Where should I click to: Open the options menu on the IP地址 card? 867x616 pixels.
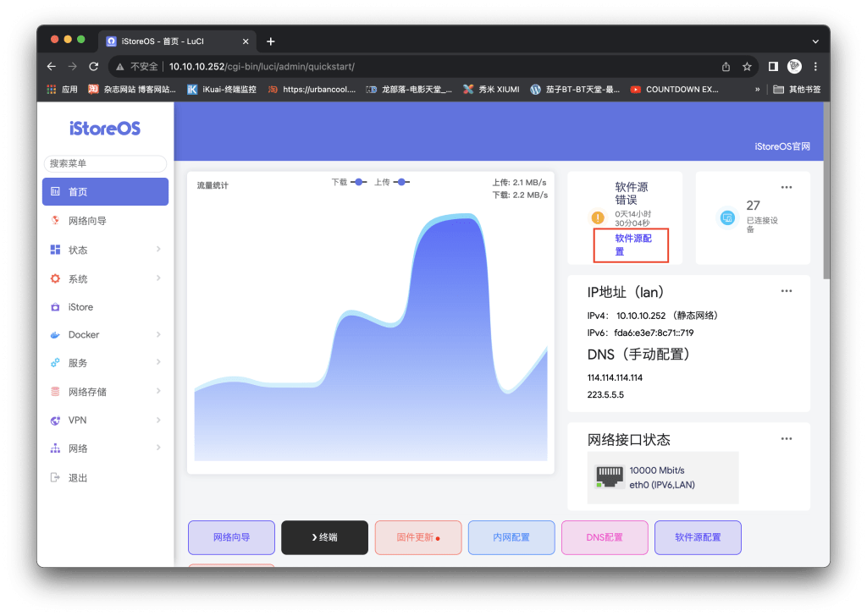pos(786,290)
